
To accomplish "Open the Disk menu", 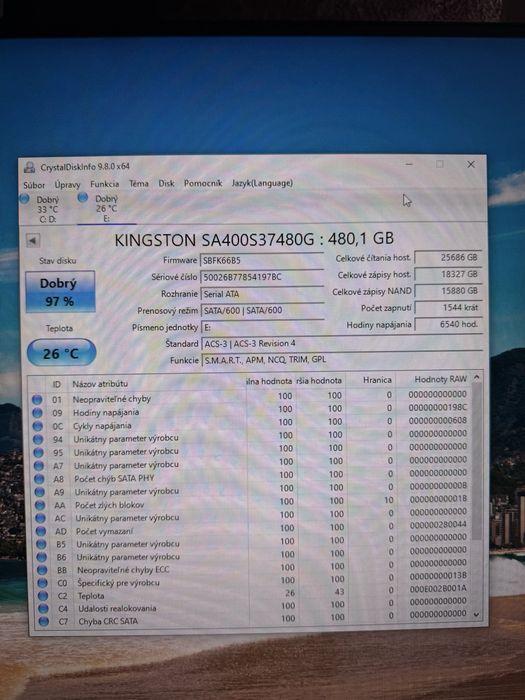I will point(166,183).
